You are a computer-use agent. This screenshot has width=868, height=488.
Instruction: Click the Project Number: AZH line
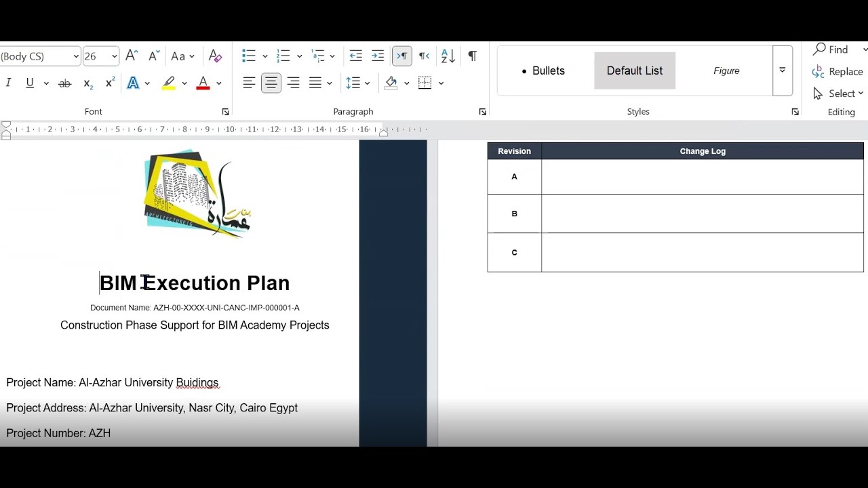[58, 433]
